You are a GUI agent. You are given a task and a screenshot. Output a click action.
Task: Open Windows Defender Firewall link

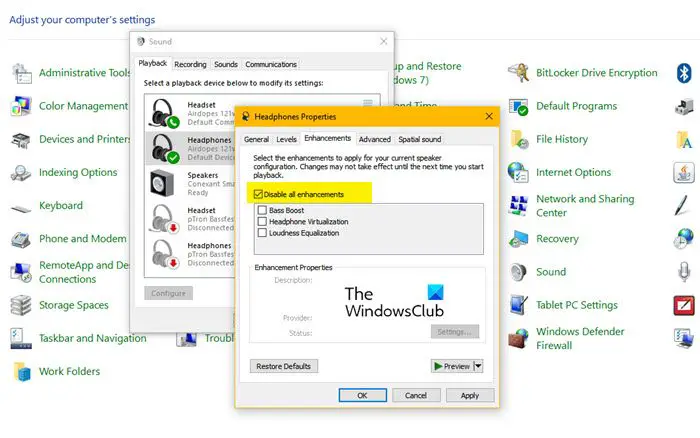click(x=580, y=338)
